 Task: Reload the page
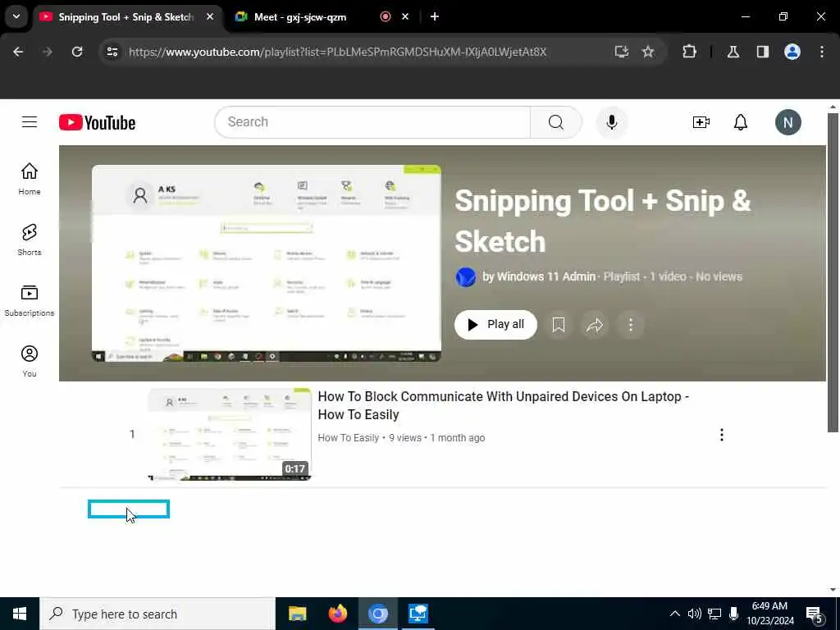tap(77, 52)
